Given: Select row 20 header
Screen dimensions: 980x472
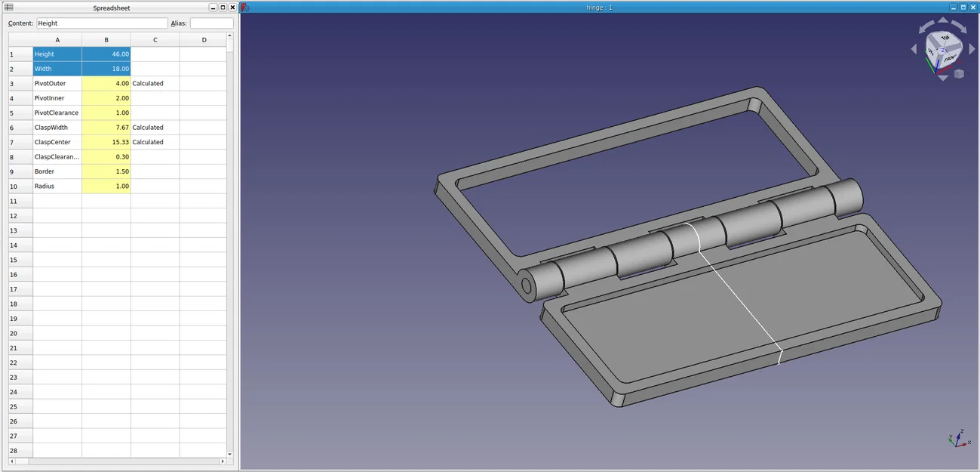Looking at the screenshot, I should pos(20,333).
